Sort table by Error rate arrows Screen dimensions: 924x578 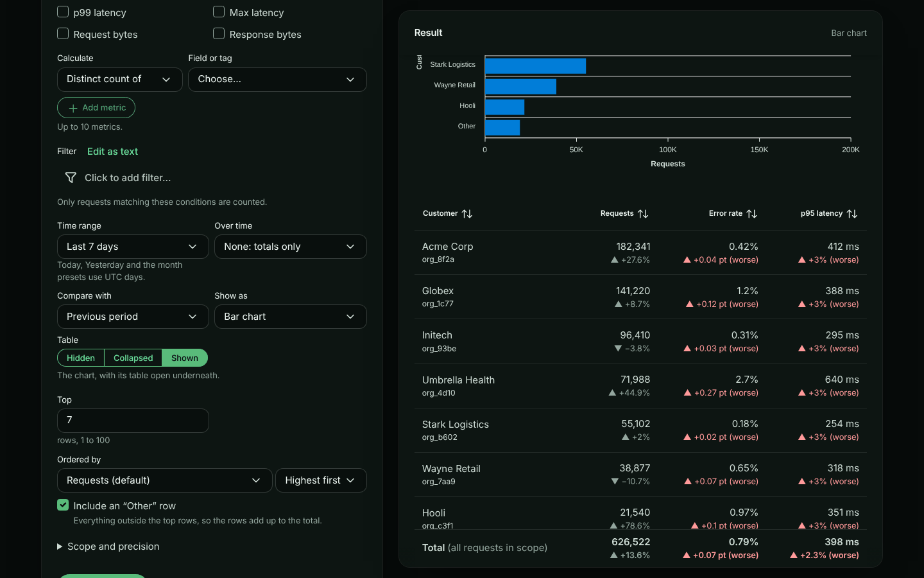752,214
